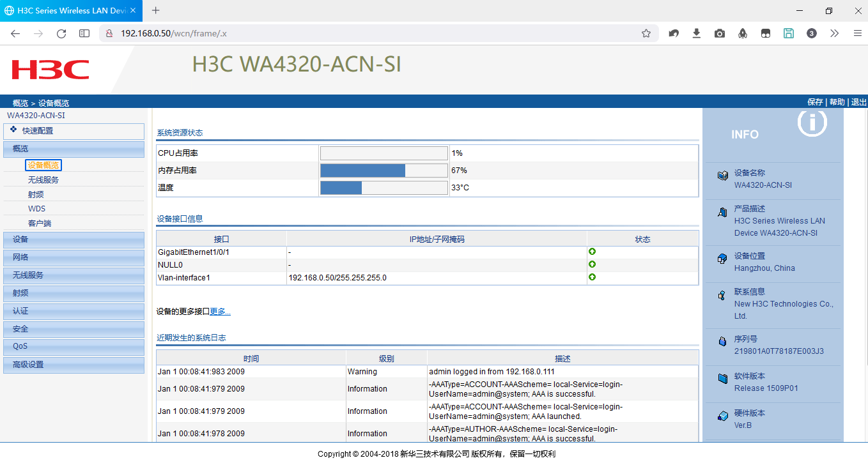
Task: Bookmark this page with the star icon
Action: click(646, 33)
